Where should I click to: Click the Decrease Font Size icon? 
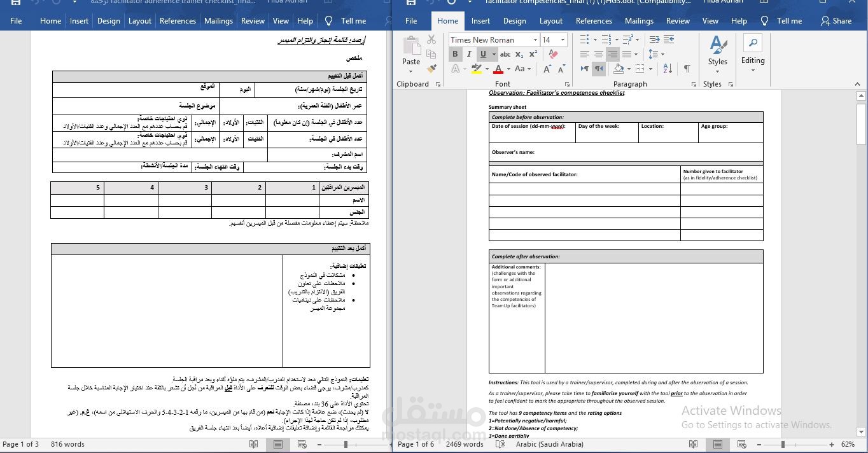click(561, 69)
